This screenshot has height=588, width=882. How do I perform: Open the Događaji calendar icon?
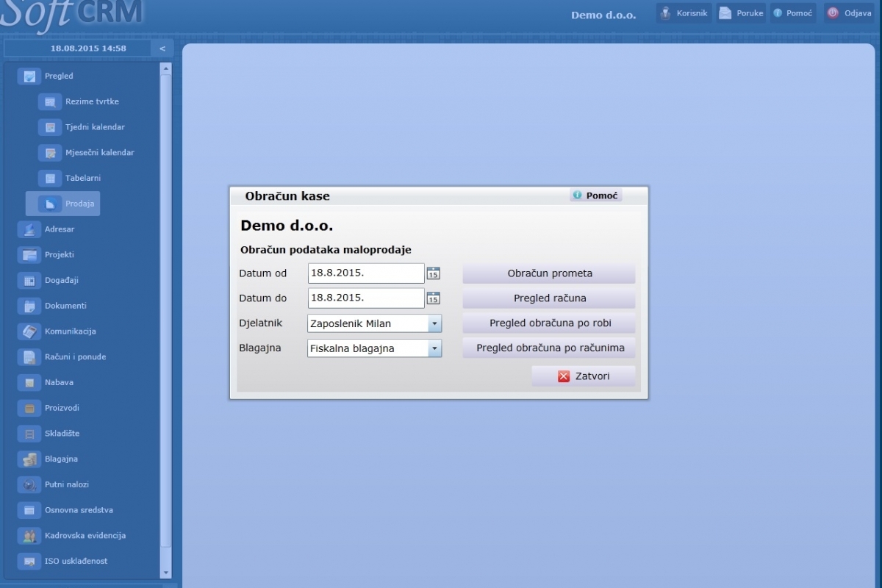[29, 280]
